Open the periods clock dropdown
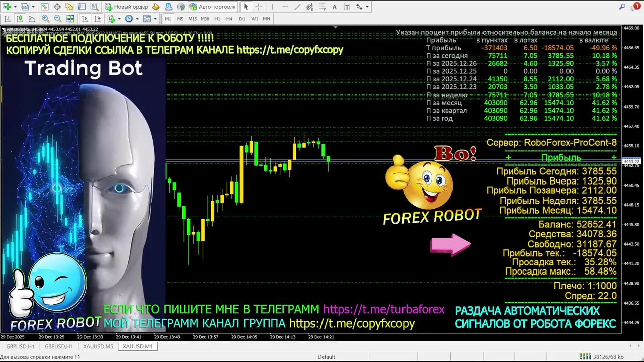This screenshot has height=362, width=644. point(129,19)
